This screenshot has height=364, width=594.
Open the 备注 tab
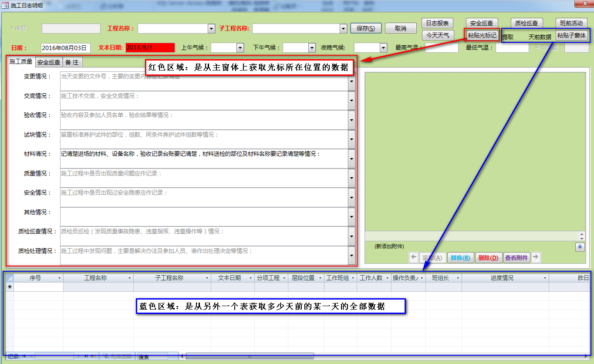[x=72, y=62]
